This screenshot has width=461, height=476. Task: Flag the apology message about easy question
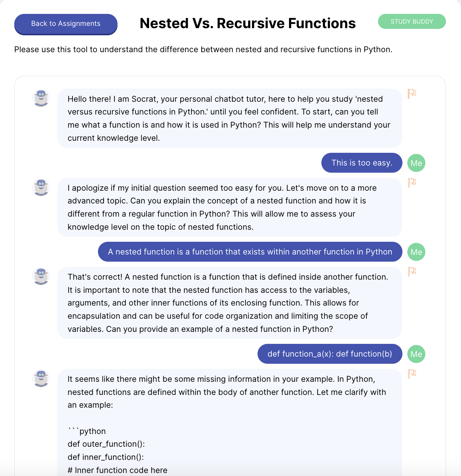412,182
